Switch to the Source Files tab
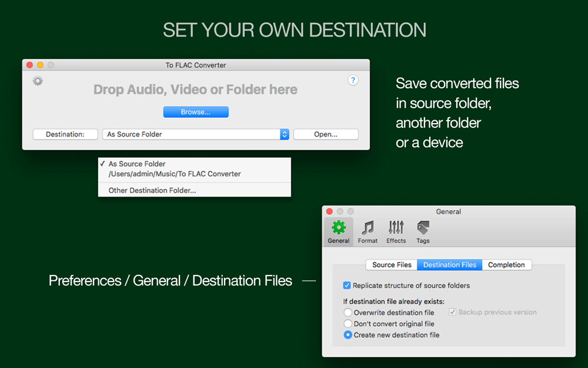The width and height of the screenshot is (588, 368). click(x=392, y=265)
